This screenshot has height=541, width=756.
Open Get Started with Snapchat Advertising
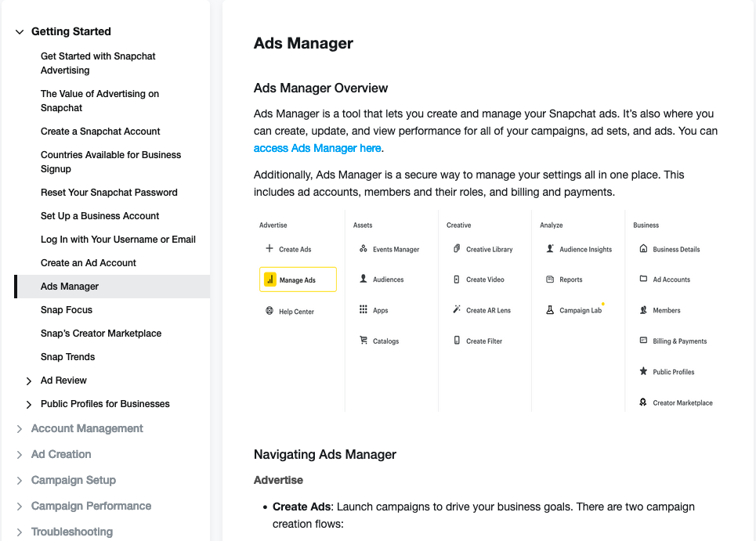point(98,63)
